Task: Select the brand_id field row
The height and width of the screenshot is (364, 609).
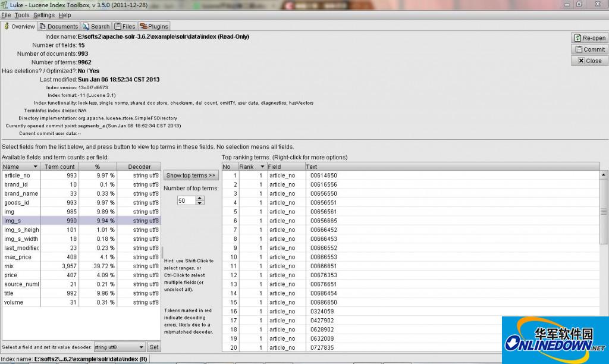Action: pyautogui.click(x=81, y=184)
